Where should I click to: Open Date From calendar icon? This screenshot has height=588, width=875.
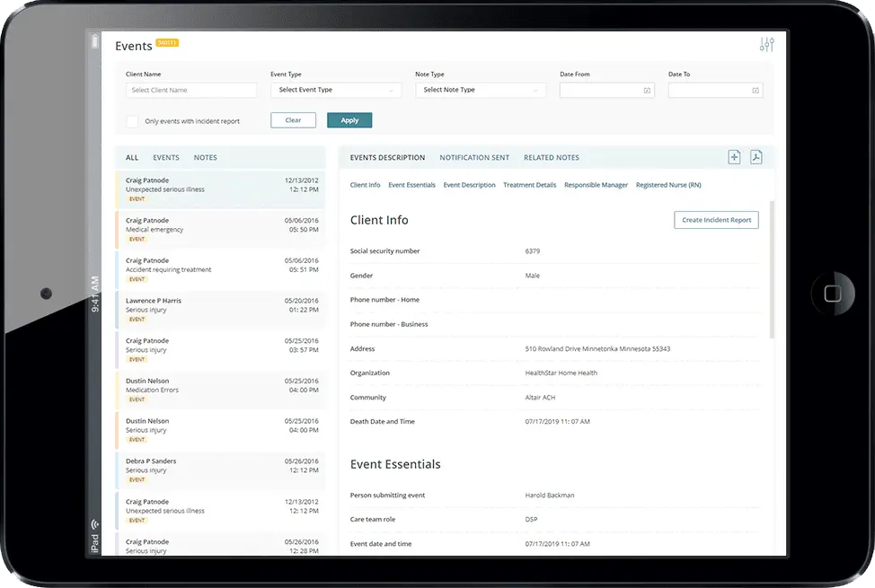point(647,91)
